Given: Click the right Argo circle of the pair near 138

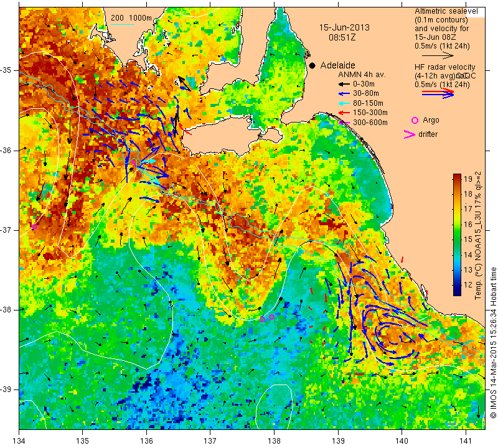Looking at the screenshot, I should (x=271, y=317).
